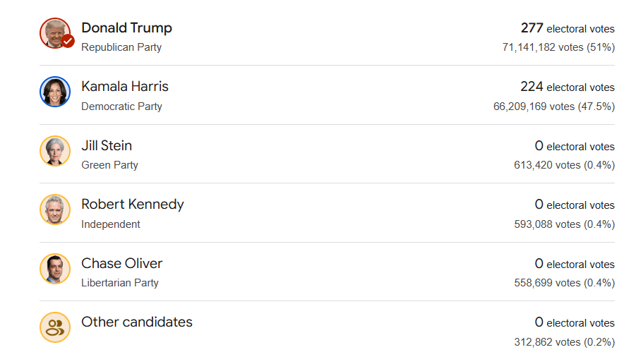
Task: Click the Other candidates label
Action: tap(137, 322)
